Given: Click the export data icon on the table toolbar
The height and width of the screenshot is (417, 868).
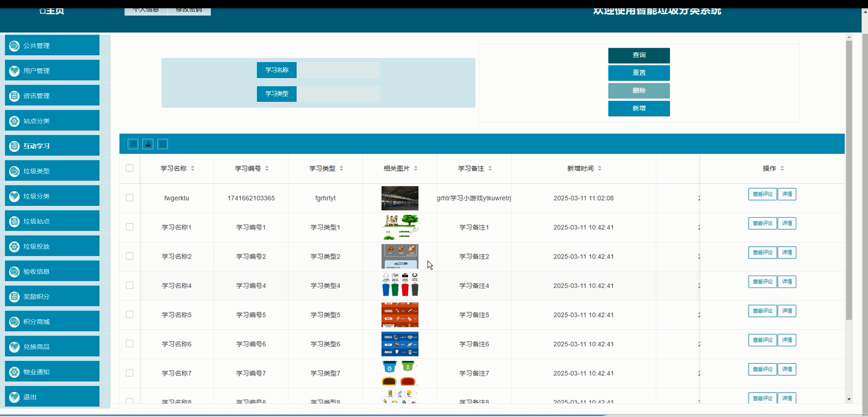Looking at the screenshot, I should click(x=147, y=144).
